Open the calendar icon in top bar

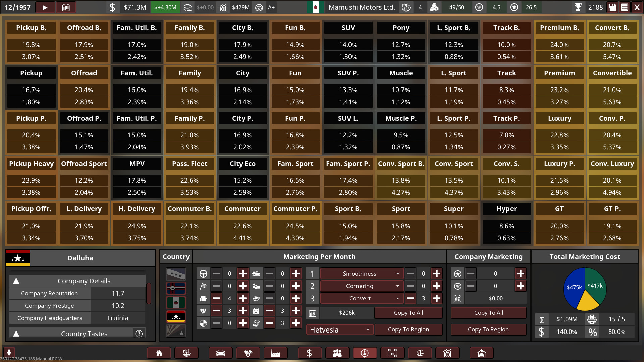pos(66,7)
